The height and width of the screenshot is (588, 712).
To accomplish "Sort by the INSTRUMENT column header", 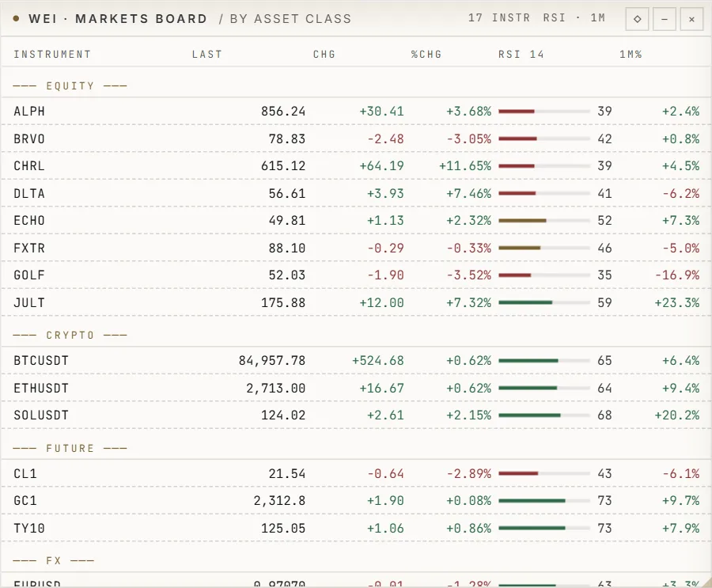I will (x=52, y=55).
